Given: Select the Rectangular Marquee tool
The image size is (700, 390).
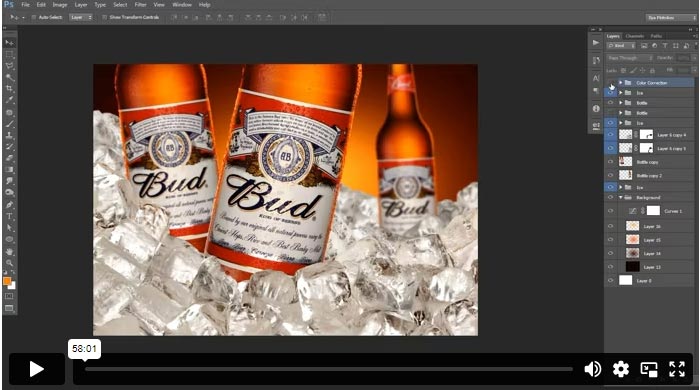Looking at the screenshot, I should pyautogui.click(x=9, y=54).
